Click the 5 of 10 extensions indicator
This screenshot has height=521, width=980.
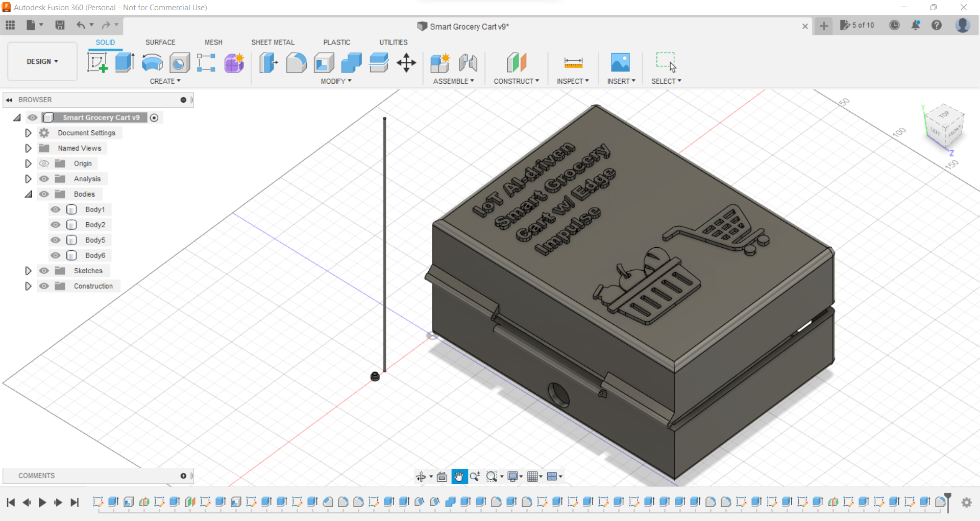click(x=857, y=25)
